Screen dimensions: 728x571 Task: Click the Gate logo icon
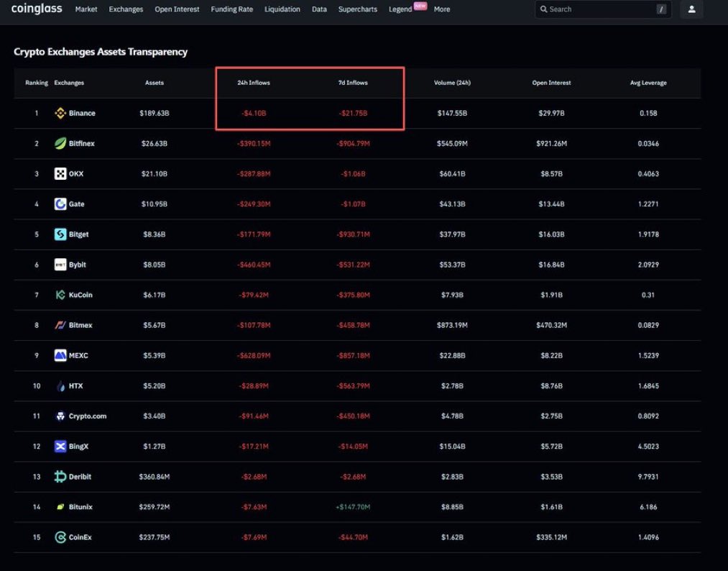(x=60, y=204)
